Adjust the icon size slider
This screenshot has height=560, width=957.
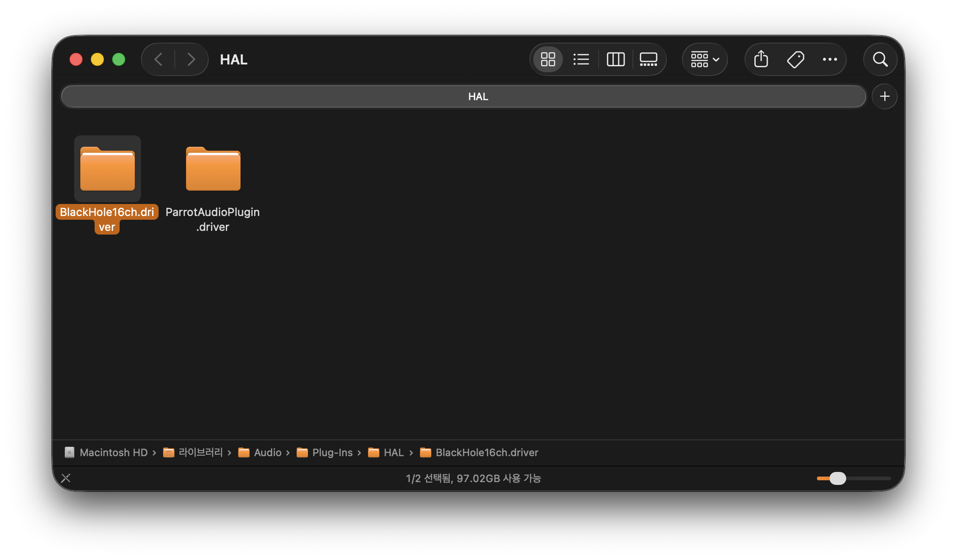(837, 478)
